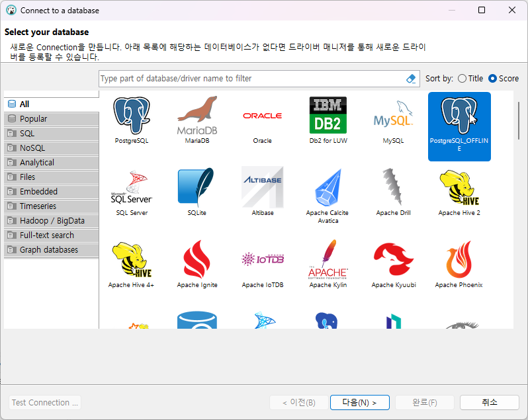This screenshot has height=420, width=528.
Task: Choose the Apache Ignite flame icon
Action: (x=197, y=259)
